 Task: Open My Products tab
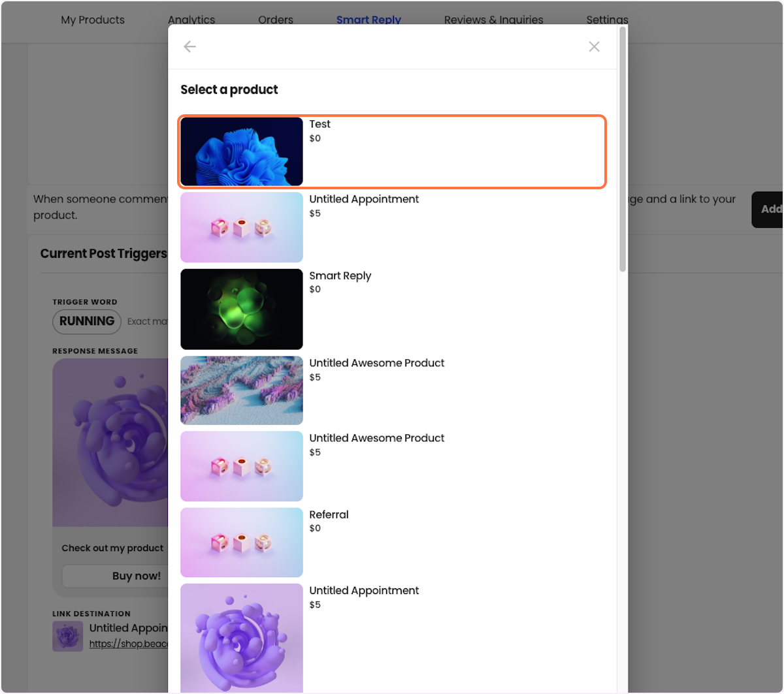(x=93, y=20)
